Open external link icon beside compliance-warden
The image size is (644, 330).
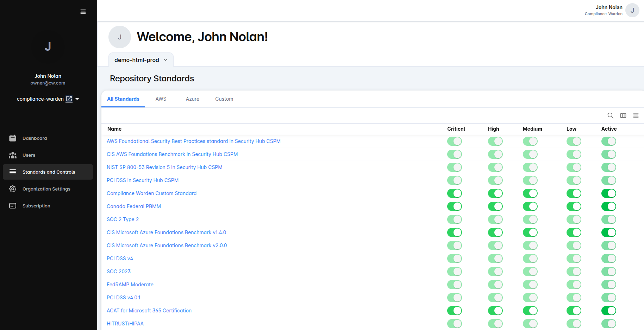[69, 99]
